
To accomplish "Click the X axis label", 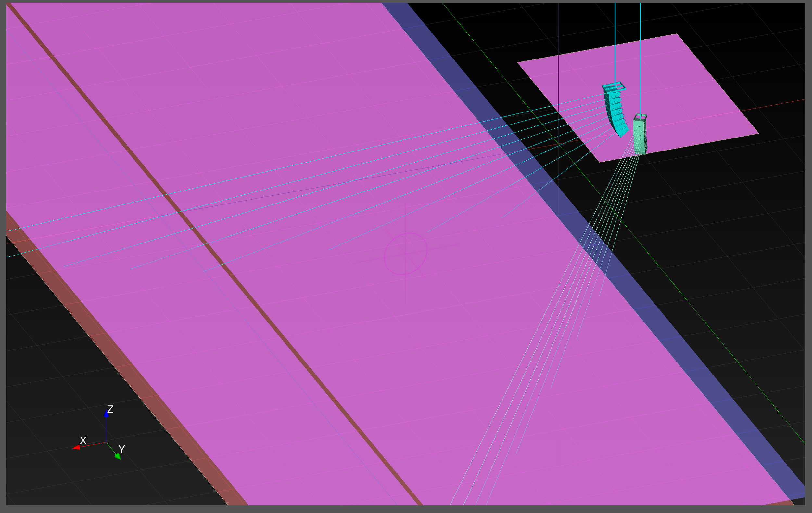I will [x=83, y=441].
